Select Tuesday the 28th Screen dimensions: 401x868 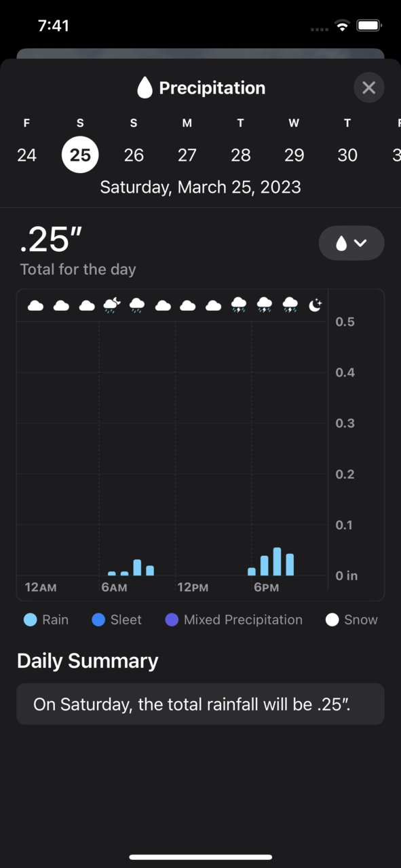point(241,155)
